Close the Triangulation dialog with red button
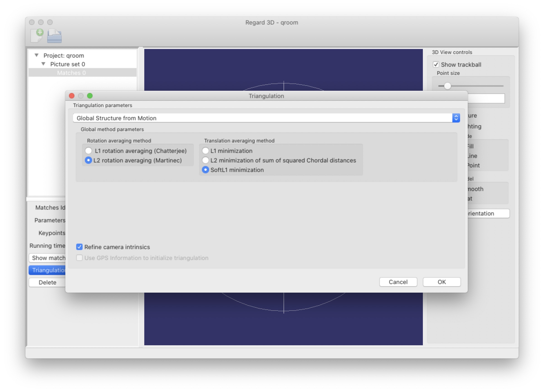The image size is (544, 392). [71, 96]
